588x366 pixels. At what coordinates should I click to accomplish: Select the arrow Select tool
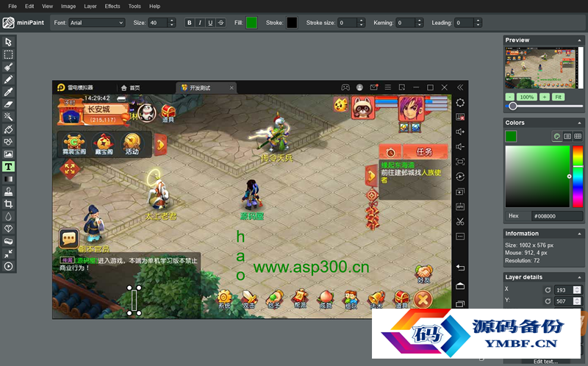8,42
